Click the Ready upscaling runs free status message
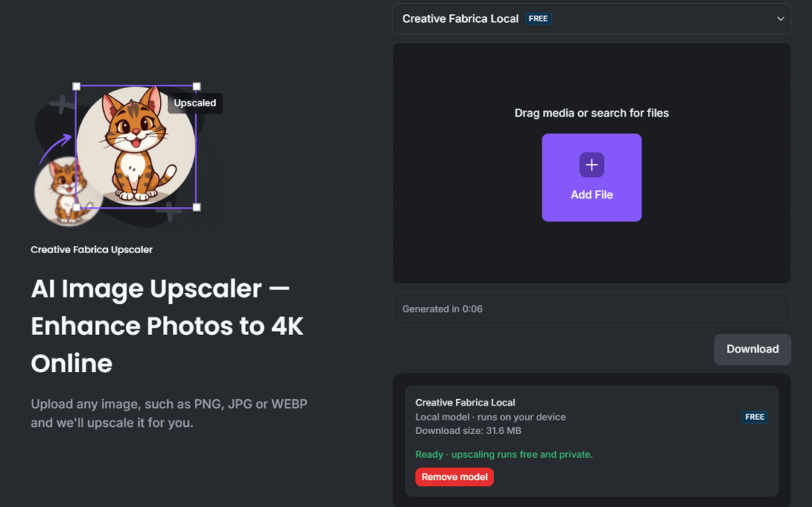 [x=504, y=455]
